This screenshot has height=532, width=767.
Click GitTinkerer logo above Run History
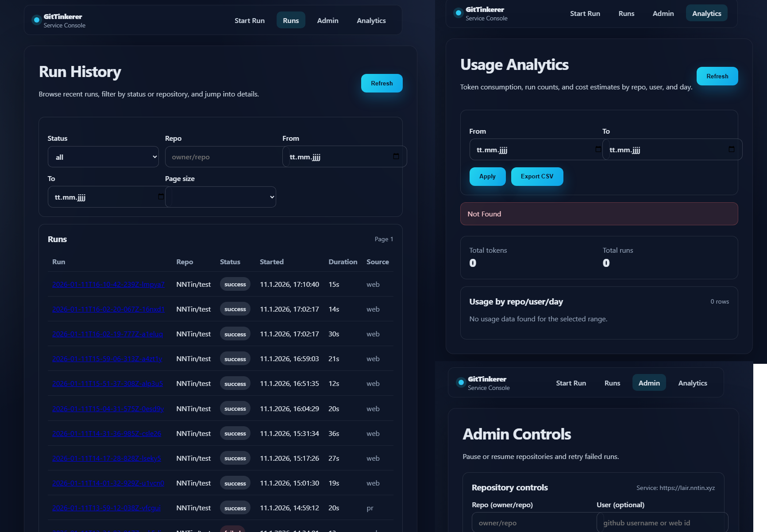pos(37,20)
